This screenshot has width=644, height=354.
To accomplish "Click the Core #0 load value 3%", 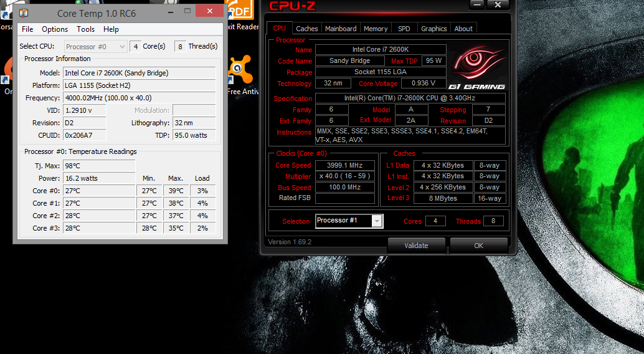I will tap(202, 191).
